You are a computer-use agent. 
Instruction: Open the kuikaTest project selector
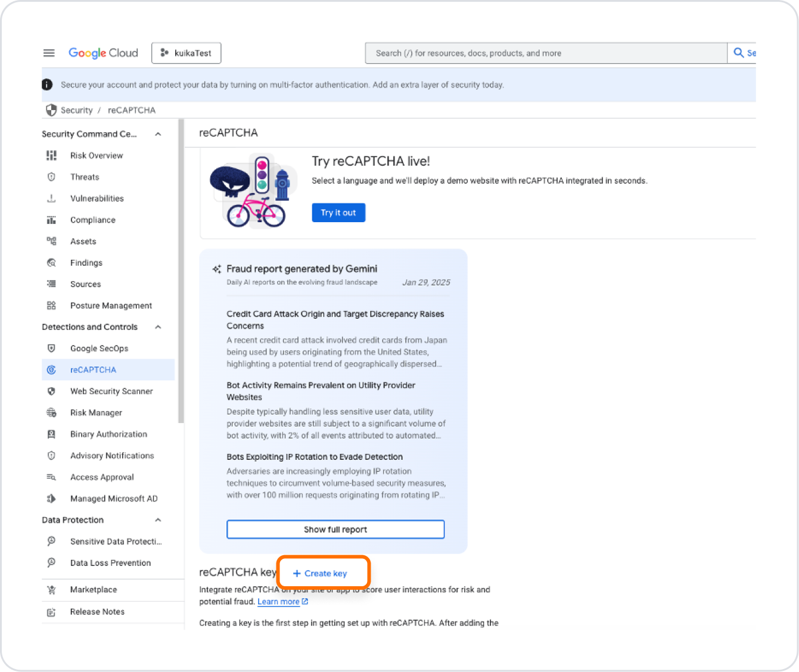[x=186, y=53]
